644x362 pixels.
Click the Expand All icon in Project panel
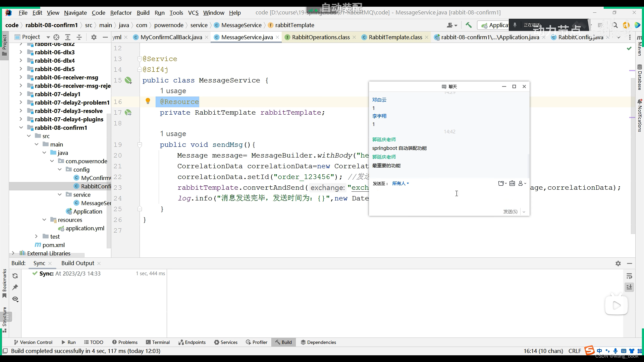68,37
